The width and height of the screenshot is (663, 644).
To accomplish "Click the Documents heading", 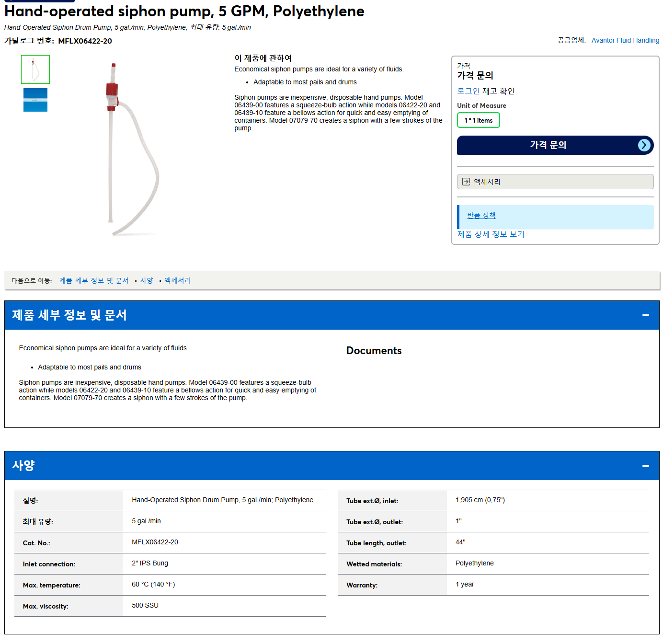I will pyautogui.click(x=374, y=351).
